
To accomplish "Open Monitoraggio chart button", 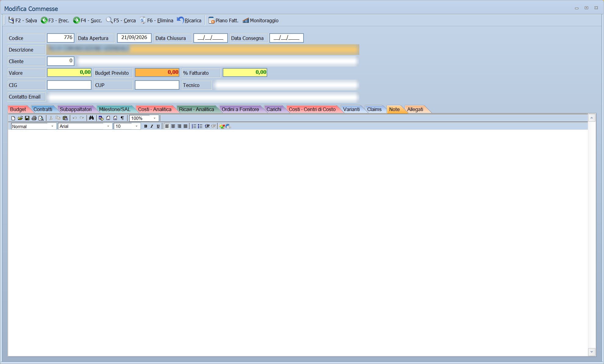I will pyautogui.click(x=261, y=20).
